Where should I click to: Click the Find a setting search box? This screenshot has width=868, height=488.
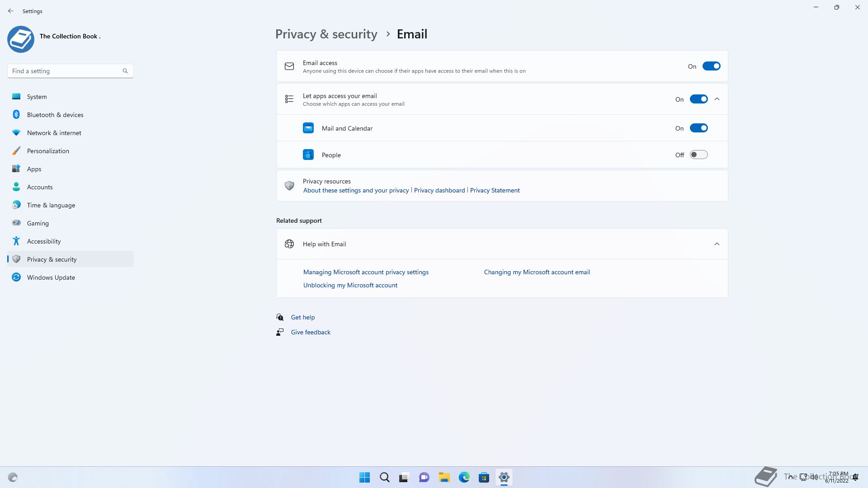click(x=66, y=71)
